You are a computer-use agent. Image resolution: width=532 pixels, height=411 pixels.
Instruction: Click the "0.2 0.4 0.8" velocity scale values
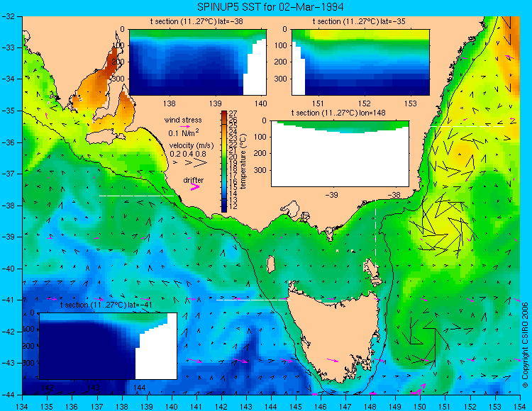(188, 154)
